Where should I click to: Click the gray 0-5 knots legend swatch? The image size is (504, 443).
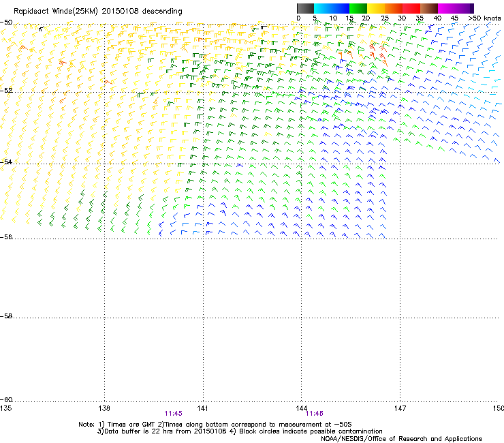pyautogui.click(x=305, y=8)
